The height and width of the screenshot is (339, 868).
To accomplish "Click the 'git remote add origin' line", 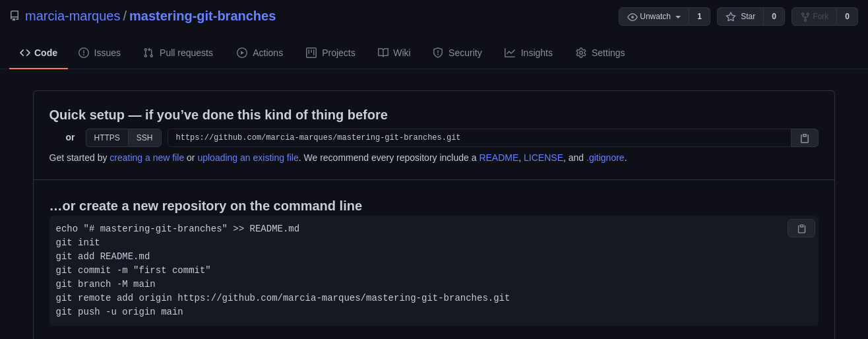I will (283, 298).
